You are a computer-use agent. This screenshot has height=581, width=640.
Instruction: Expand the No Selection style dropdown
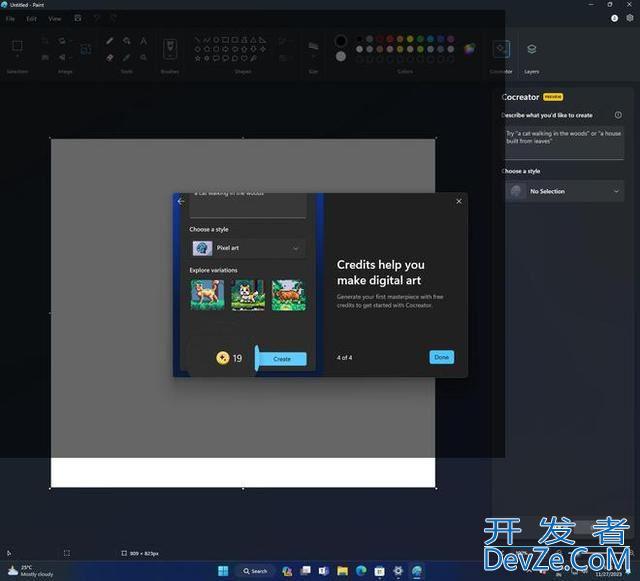click(x=564, y=191)
